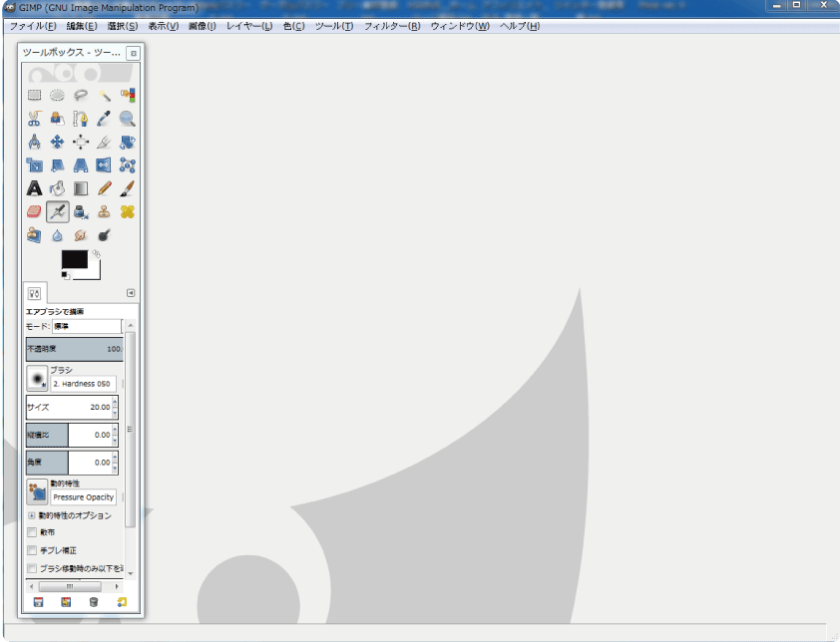Select the Text tool

(34, 188)
